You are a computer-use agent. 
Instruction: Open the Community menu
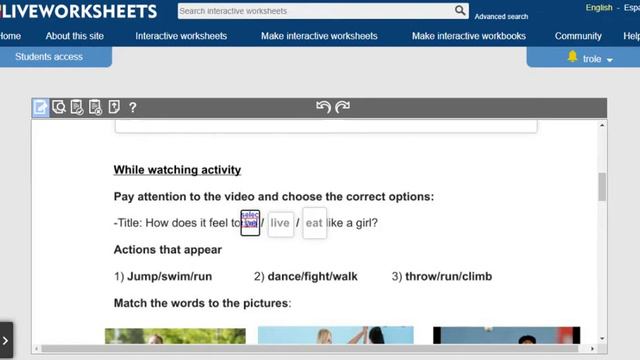578,36
